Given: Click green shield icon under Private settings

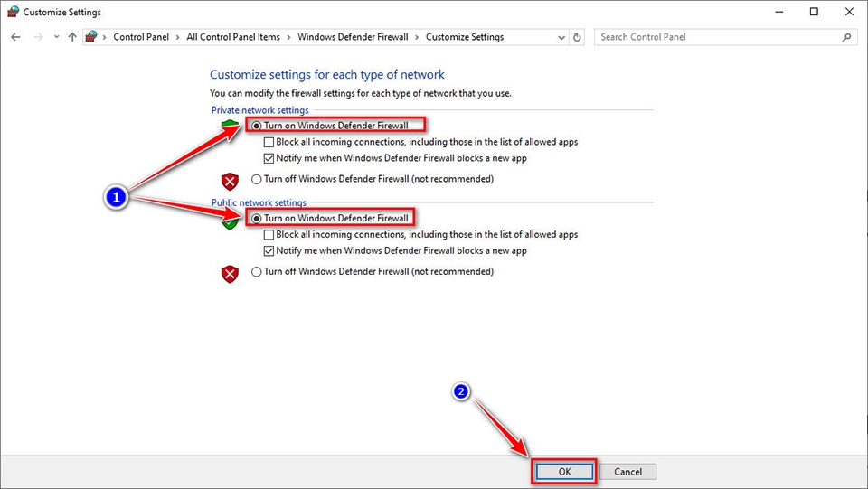Looking at the screenshot, I should pos(230,127).
